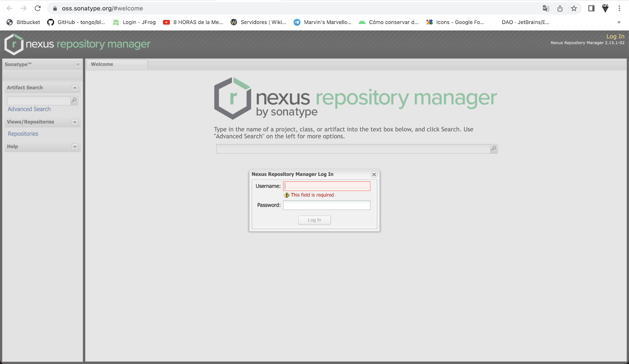
Task: Click the main welcome search box
Action: (353, 149)
